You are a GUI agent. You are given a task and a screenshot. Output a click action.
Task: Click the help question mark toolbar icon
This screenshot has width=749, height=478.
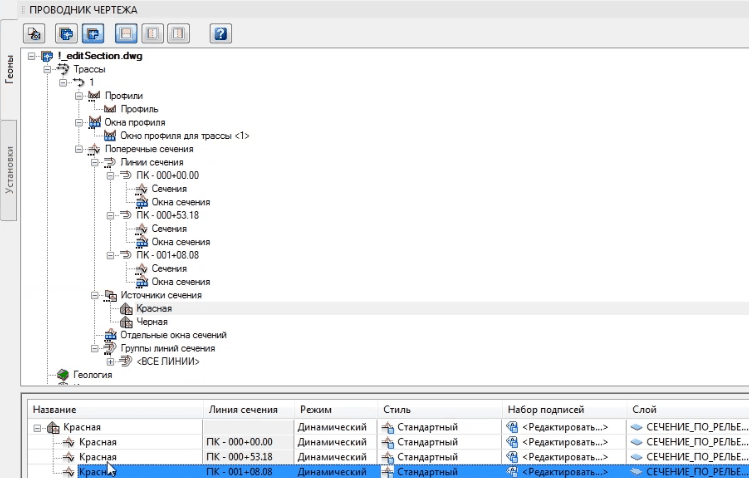point(220,34)
